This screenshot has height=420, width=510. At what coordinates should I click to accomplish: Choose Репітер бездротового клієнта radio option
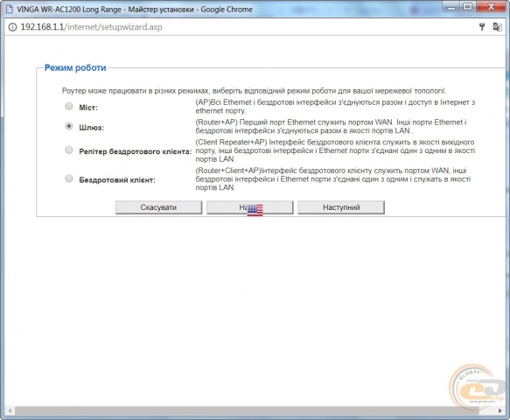69,150
